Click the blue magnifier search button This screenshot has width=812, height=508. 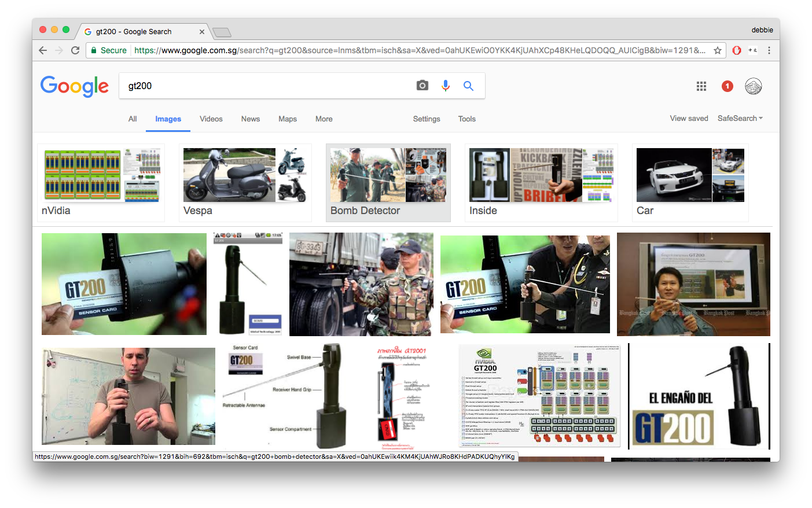[468, 86]
